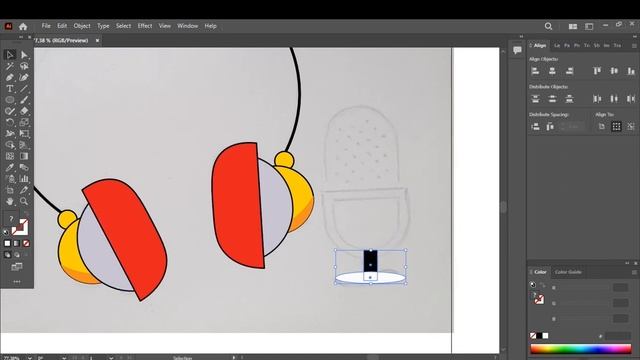This screenshot has height=360, width=640.
Task: Open the Object menu
Action: [82, 26]
